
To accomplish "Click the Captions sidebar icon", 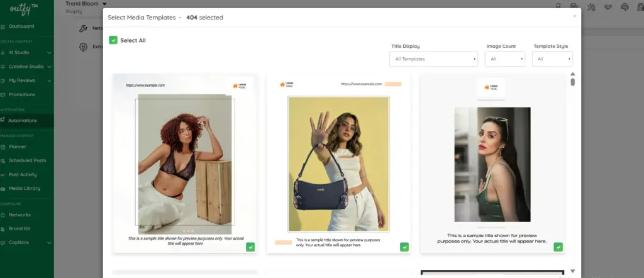I will (x=3, y=243).
